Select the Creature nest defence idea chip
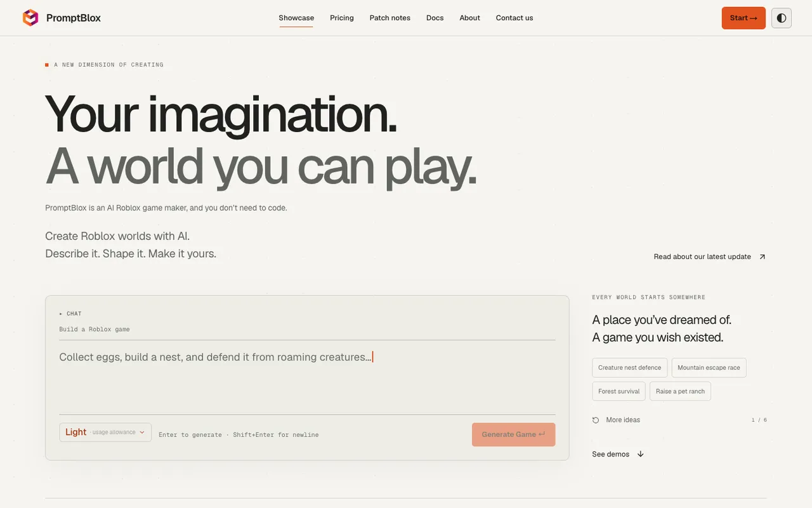Screen dimensions: 812x508 630,368
